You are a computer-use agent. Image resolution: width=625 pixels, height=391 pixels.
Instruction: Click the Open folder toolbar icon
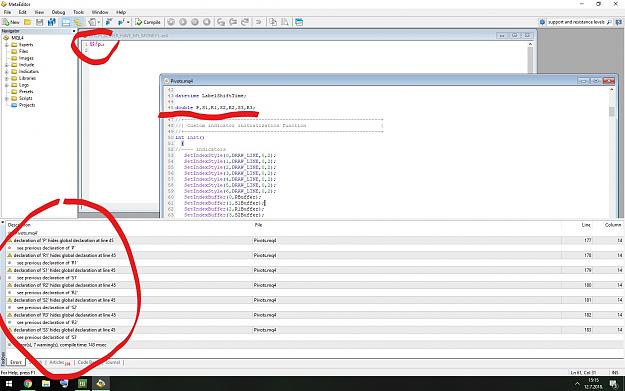[x=28, y=22]
